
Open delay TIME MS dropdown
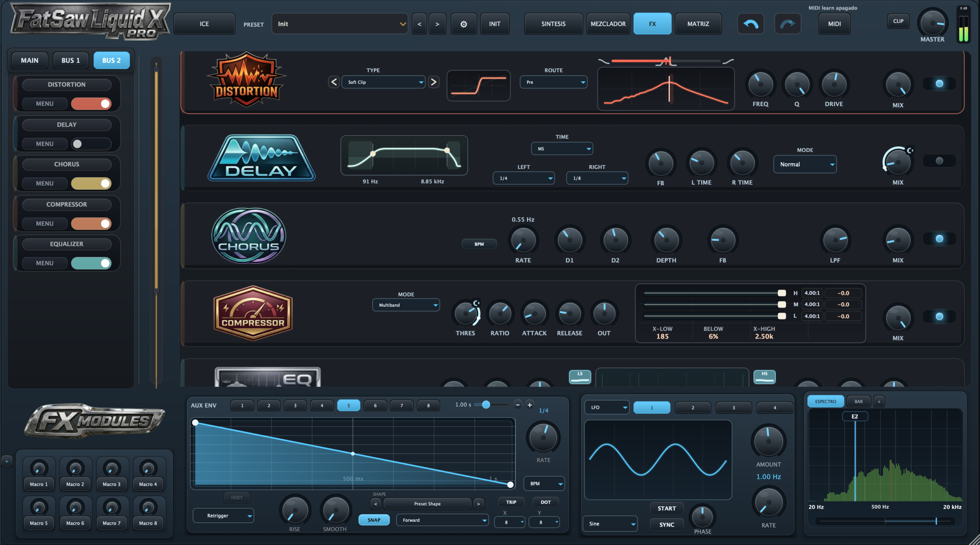click(x=562, y=149)
